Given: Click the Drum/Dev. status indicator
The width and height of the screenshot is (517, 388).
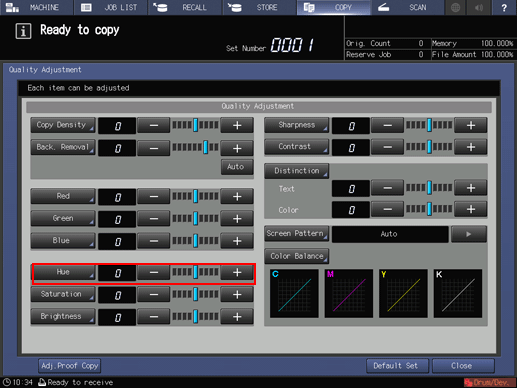Looking at the screenshot, I should 489,383.
